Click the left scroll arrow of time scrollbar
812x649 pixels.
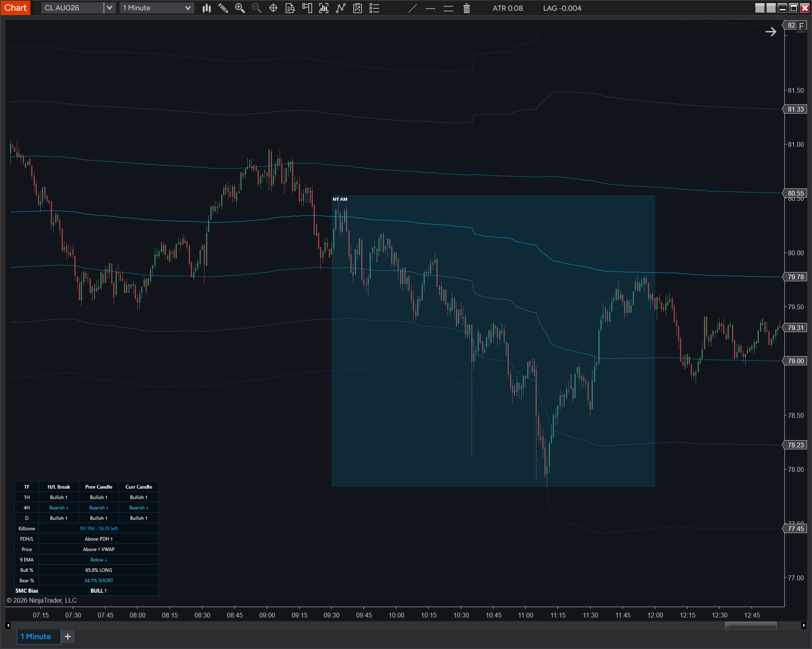tap(8, 625)
